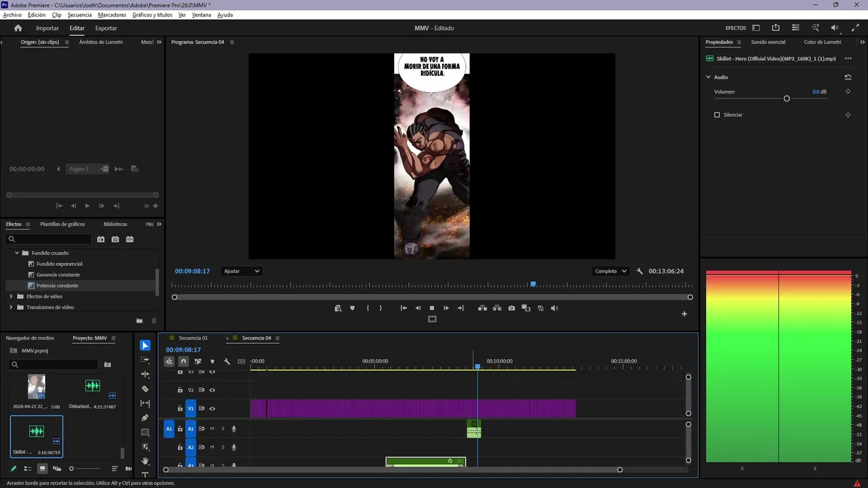Step back one frame in Program monitor
Viewport: 868px width, 488px height.
tap(418, 308)
